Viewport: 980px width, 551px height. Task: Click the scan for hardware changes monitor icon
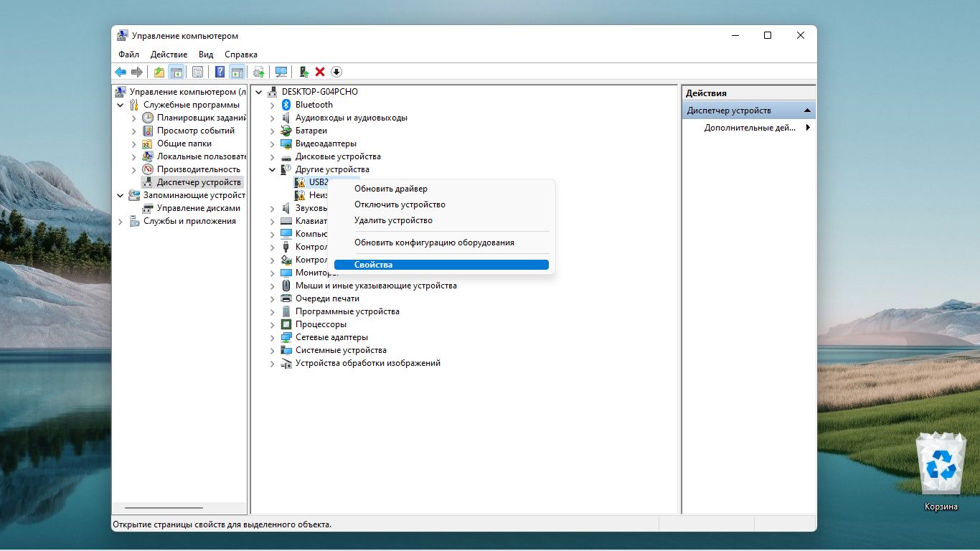pos(281,72)
